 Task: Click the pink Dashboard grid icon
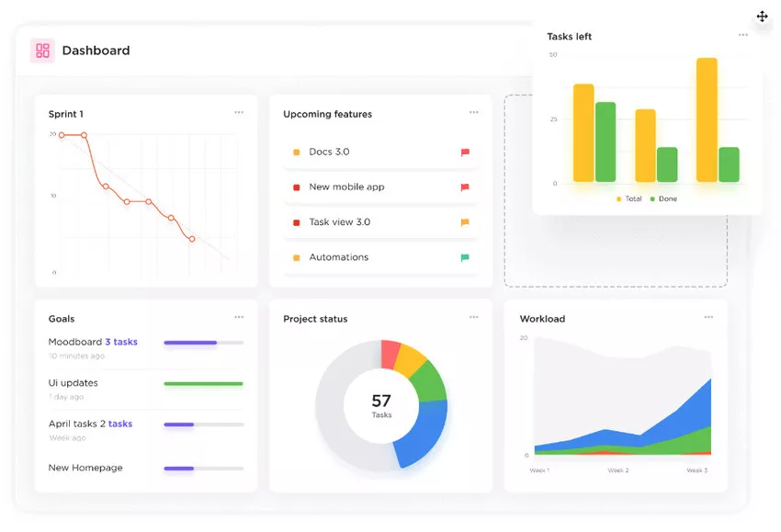[x=41, y=51]
